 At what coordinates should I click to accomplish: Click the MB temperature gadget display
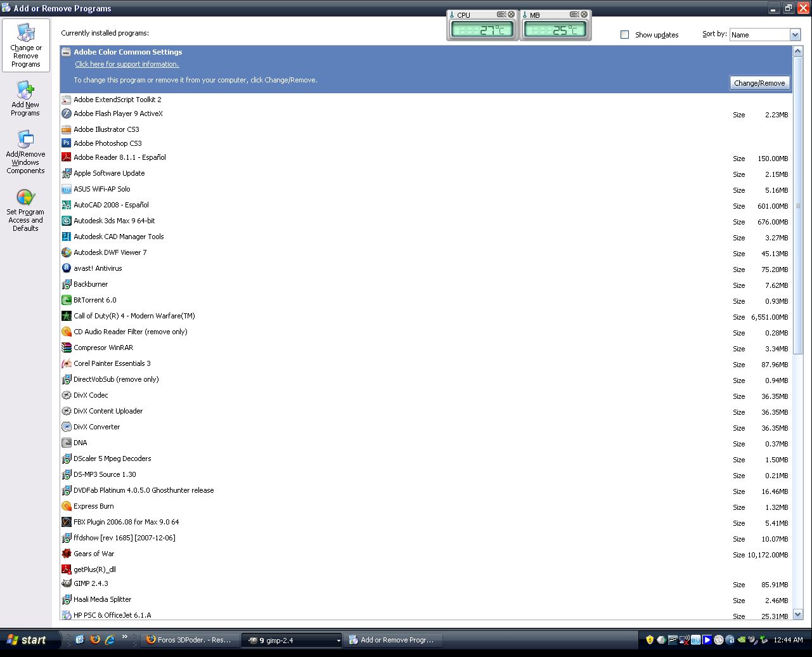coord(555,30)
